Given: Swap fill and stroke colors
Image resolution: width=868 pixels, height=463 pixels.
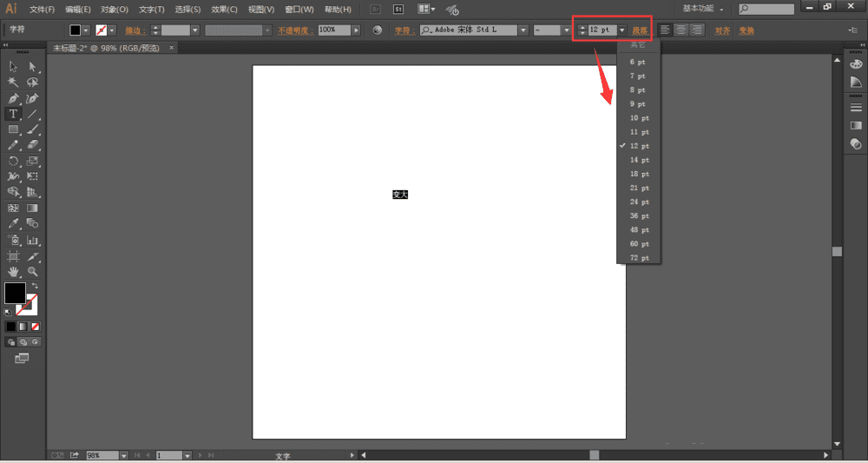Looking at the screenshot, I should point(35,286).
